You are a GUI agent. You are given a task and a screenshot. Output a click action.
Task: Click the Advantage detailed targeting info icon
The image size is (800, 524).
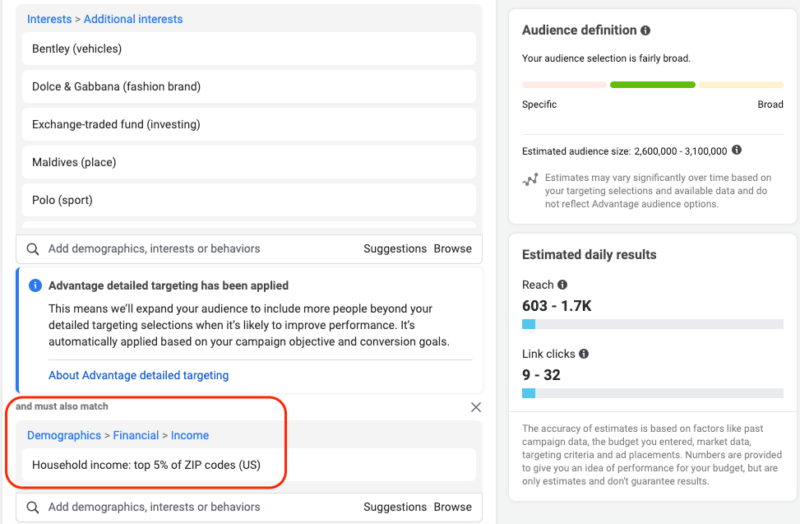pyautogui.click(x=35, y=285)
